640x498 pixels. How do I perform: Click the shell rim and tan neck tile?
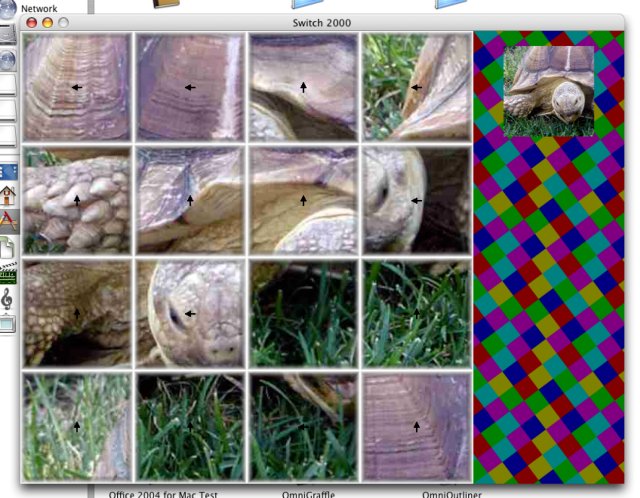pos(190,200)
